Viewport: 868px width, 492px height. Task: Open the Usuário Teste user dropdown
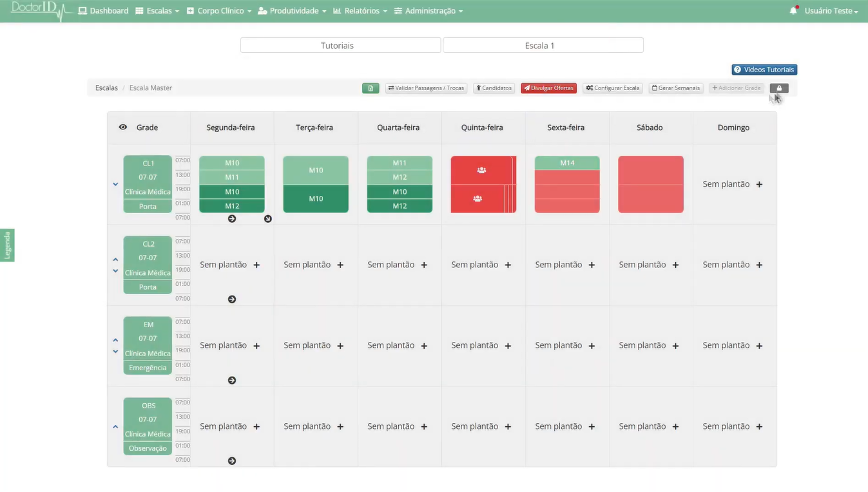831,11
